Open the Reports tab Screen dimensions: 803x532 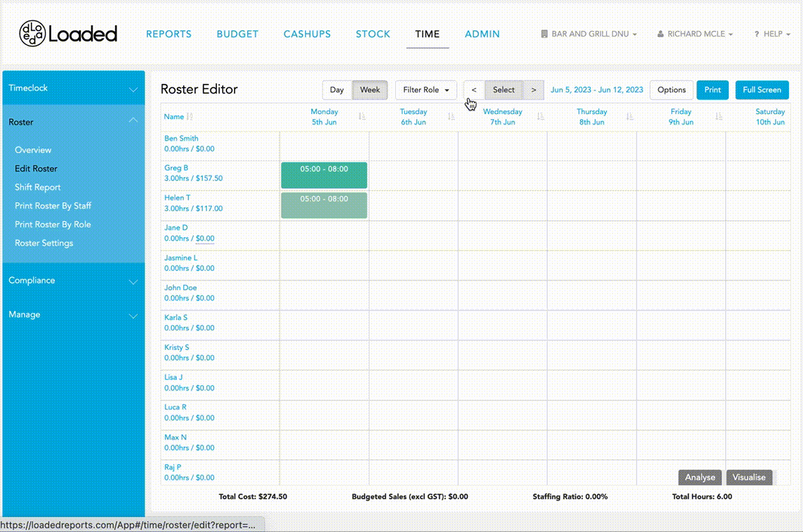pyautogui.click(x=169, y=34)
